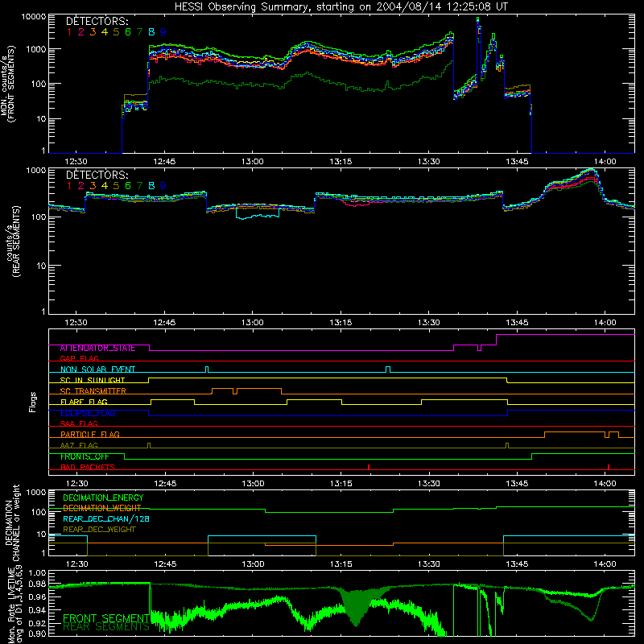Click the ATTENUATOR_STATE flag label
Viewport: 644px width, 644px height.
click(x=97, y=349)
